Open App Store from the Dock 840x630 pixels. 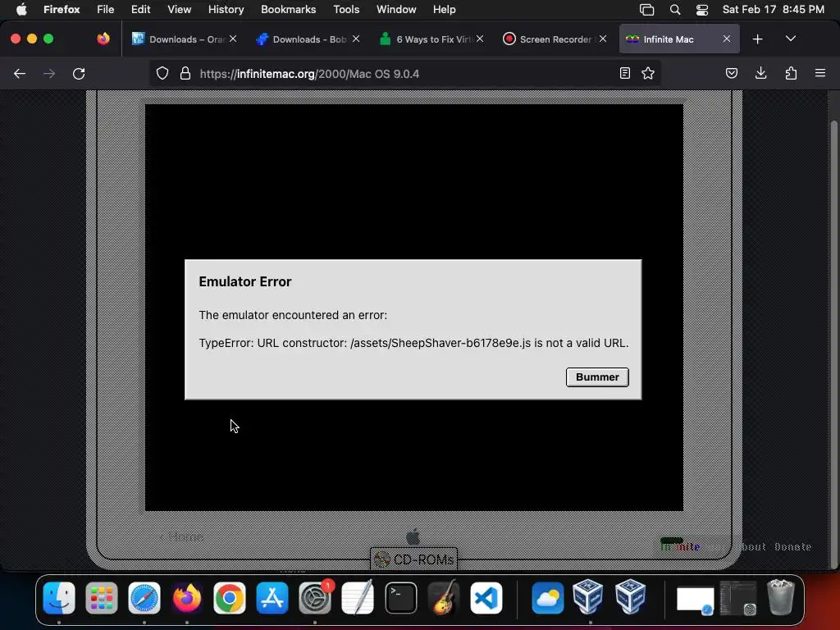[272, 598]
